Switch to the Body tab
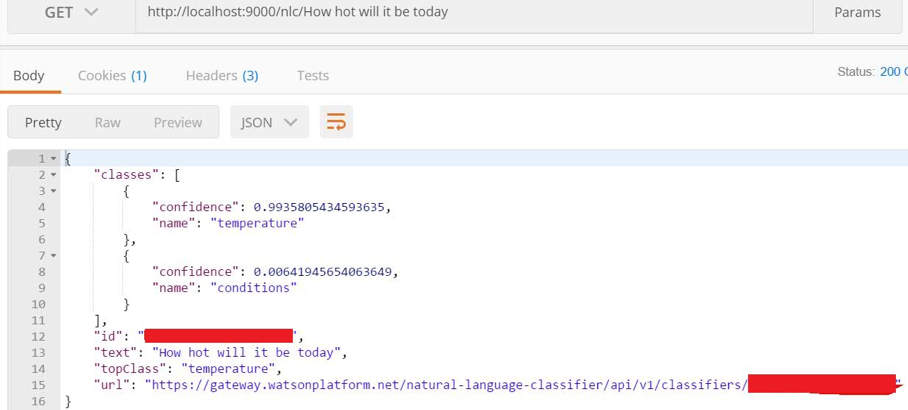The height and width of the screenshot is (410, 908). pos(29,75)
